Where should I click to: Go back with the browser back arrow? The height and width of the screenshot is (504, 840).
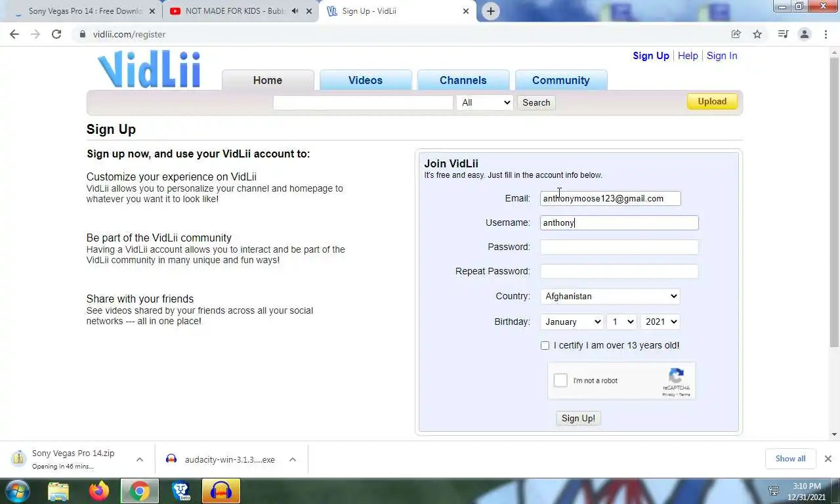tap(14, 34)
